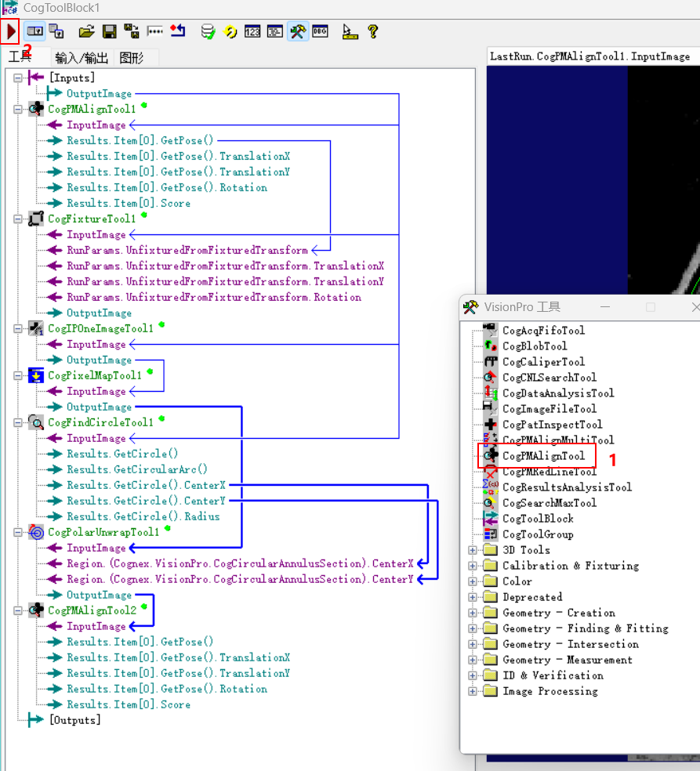Select OutputImage under [Inputs]
This screenshot has height=771, width=700.
click(x=99, y=93)
